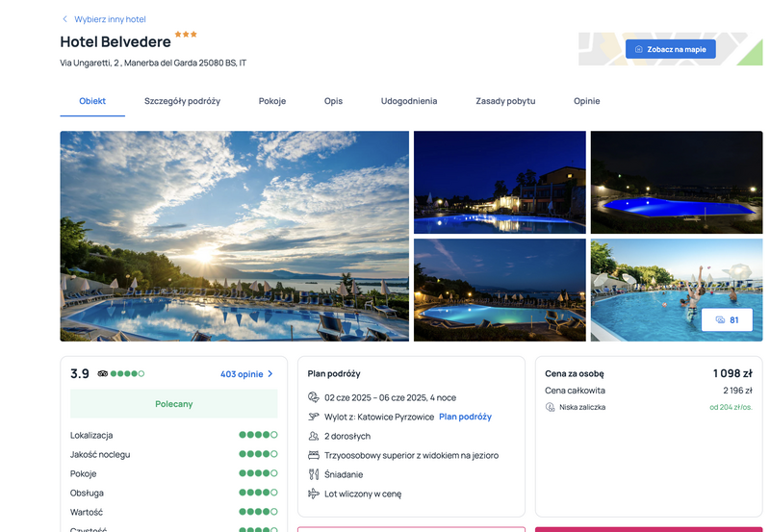Image resolution: width=770 pixels, height=532 pixels.
Task: Click the back chevron icon beside 'Wybierz inny hotel'
Action: click(x=64, y=19)
